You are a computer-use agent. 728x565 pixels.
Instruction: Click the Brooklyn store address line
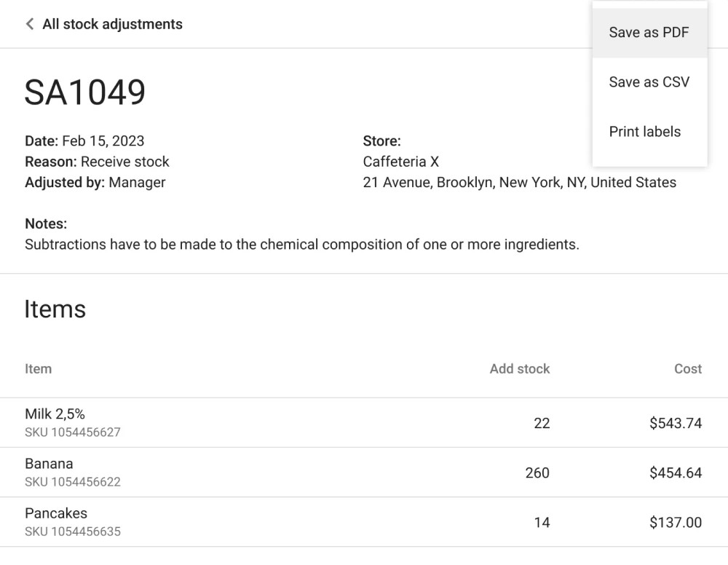pyautogui.click(x=519, y=183)
